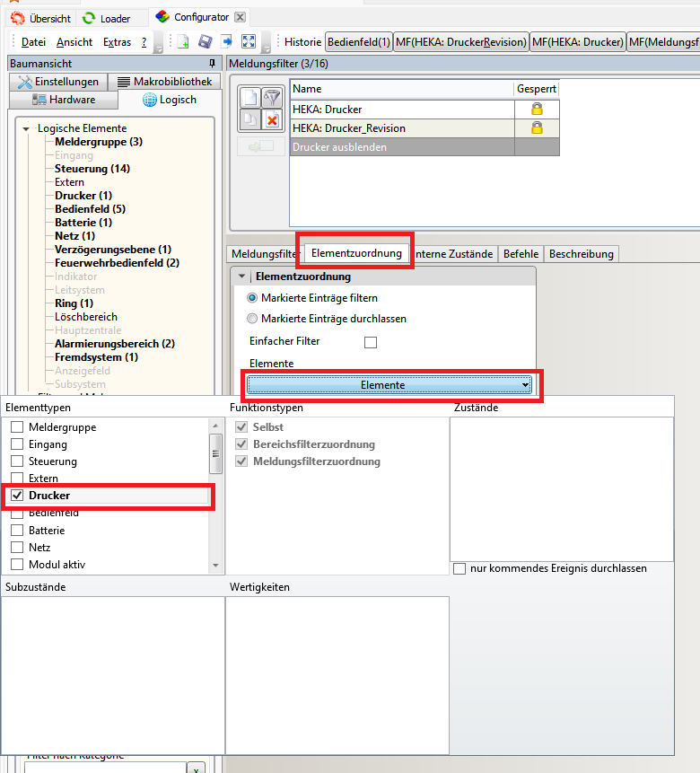Screen dimensions: 700x773
Task: Select Meldergruppe (3) in tree
Action: pos(99,142)
